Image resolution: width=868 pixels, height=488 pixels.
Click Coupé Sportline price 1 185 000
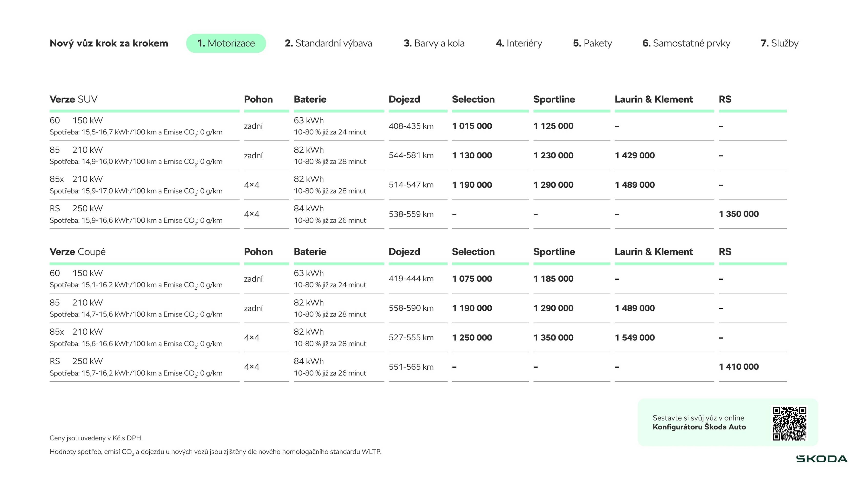(x=553, y=278)
